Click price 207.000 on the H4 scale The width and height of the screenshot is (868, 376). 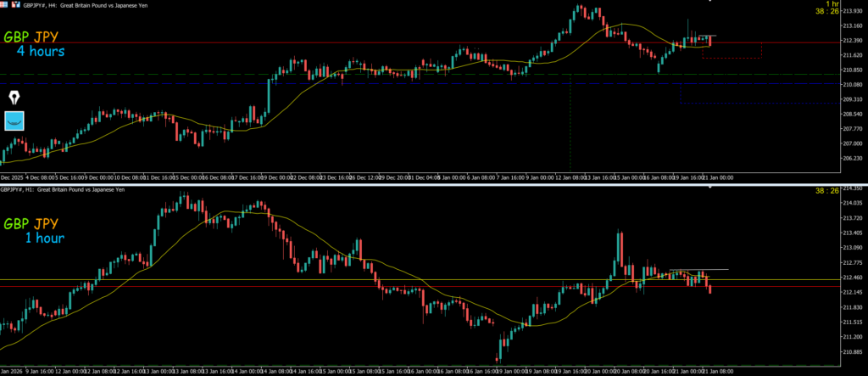(x=853, y=143)
